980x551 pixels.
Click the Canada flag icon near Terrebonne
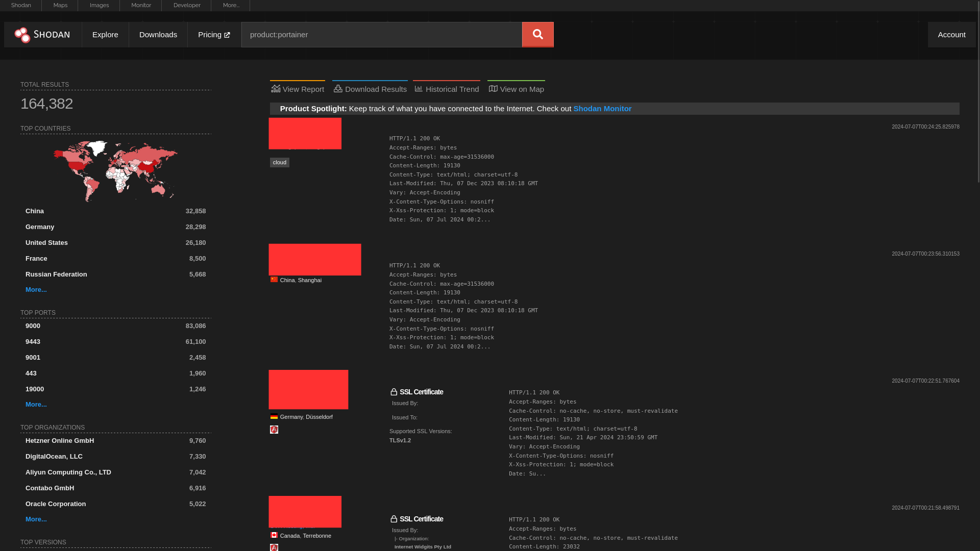point(274,535)
